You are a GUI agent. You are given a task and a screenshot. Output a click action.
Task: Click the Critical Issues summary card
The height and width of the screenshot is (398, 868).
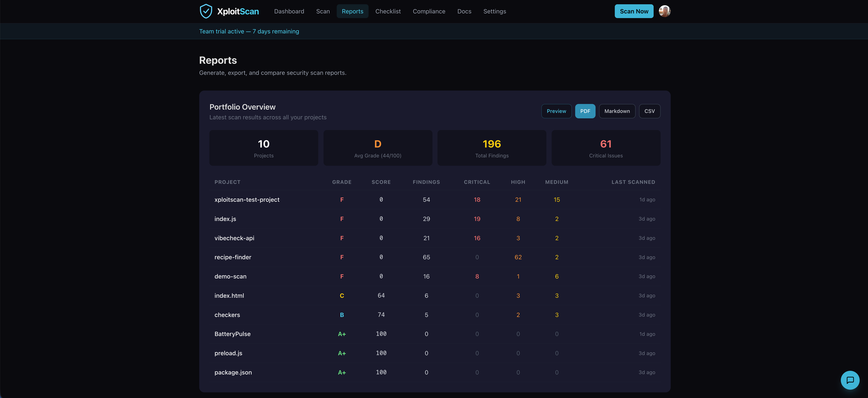click(605, 148)
